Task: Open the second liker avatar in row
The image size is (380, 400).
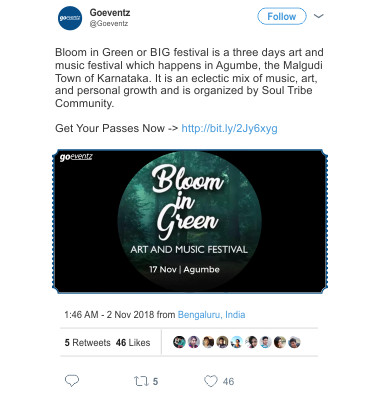Action: point(194,342)
